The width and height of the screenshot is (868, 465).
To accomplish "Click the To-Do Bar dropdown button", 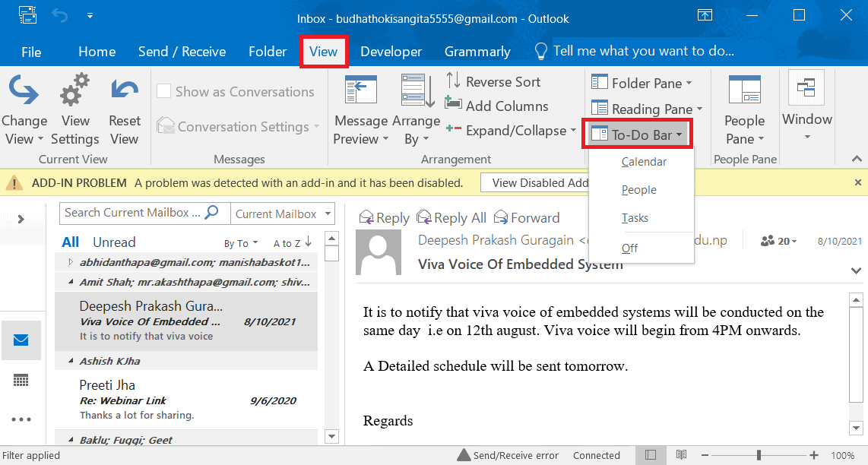I will tap(637, 134).
